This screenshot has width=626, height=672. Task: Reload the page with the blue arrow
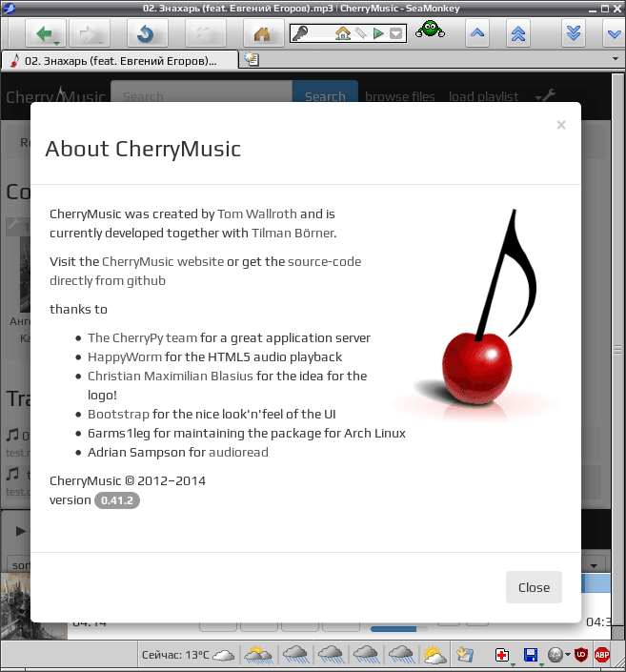[147, 33]
